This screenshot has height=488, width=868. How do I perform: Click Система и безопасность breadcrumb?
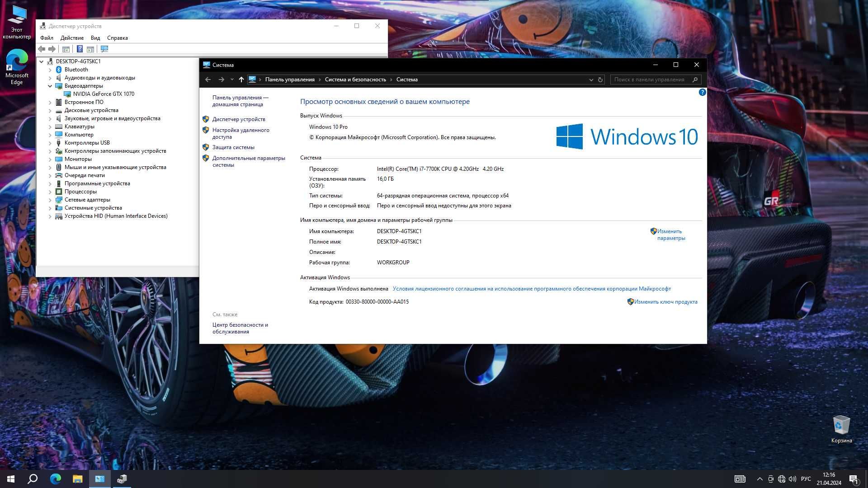(355, 80)
